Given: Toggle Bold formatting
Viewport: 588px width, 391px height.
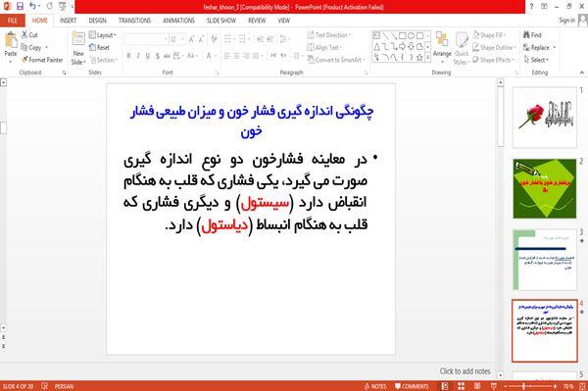Looking at the screenshot, I should click(128, 56).
